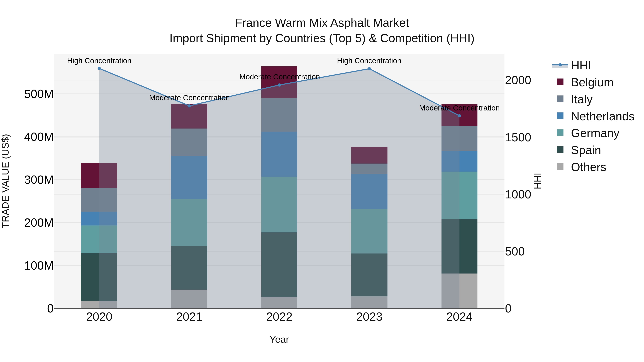Click the Belgium maroon legend swatch
Screen dimensions: 644x362
point(560,82)
